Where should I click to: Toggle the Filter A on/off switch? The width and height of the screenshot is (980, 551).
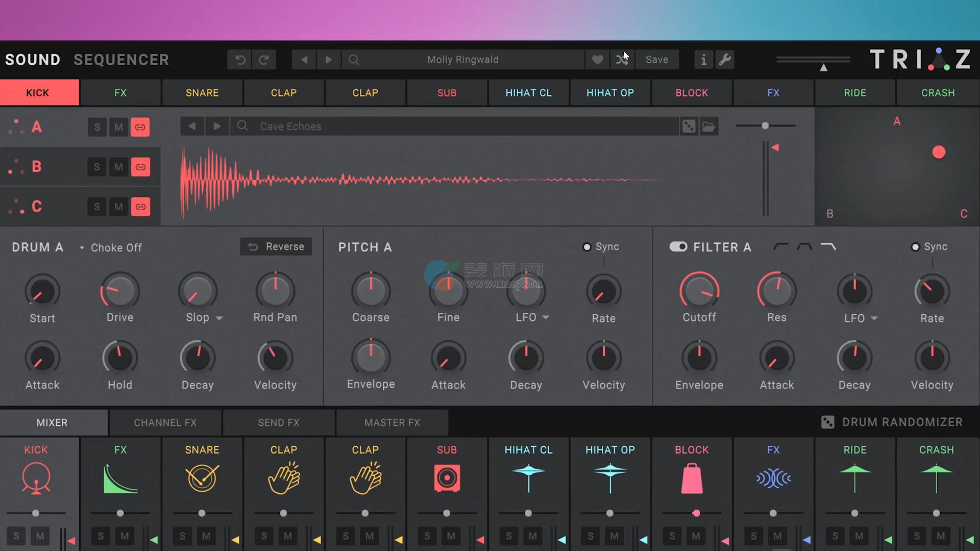678,247
